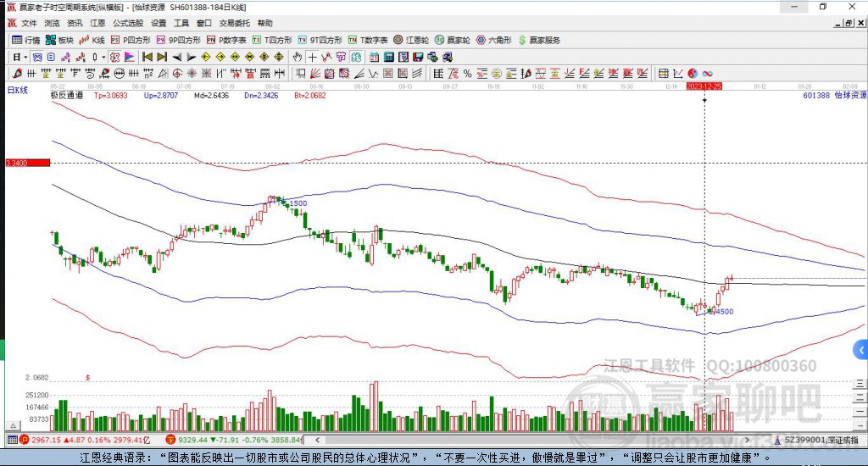Click the 日K线 chart label
This screenshot has height=466, width=868.
coord(18,90)
